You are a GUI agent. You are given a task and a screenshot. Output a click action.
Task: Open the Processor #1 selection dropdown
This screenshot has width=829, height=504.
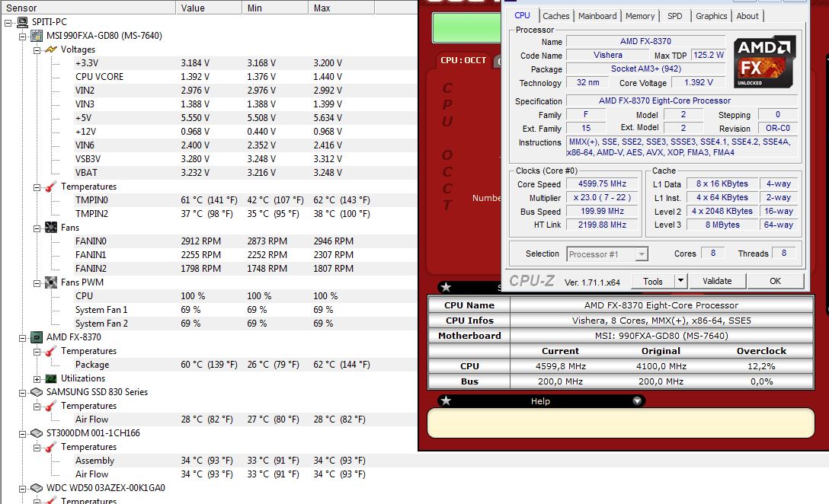pos(642,254)
